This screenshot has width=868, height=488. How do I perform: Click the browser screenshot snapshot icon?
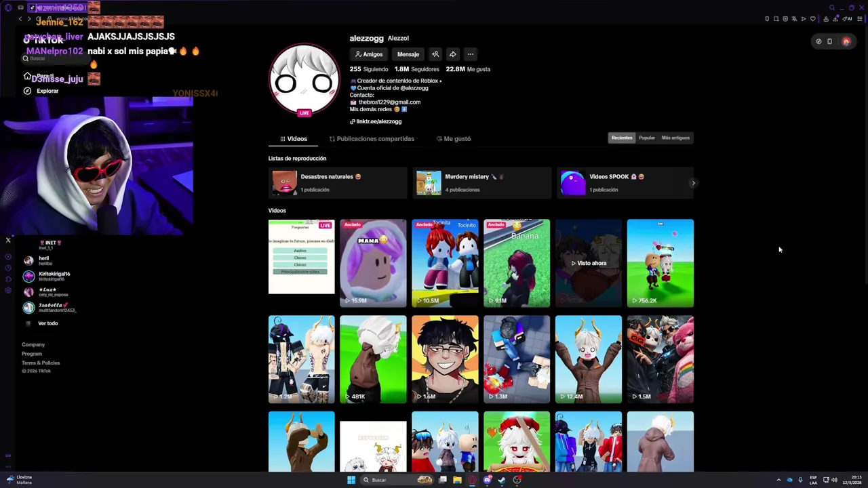point(776,18)
